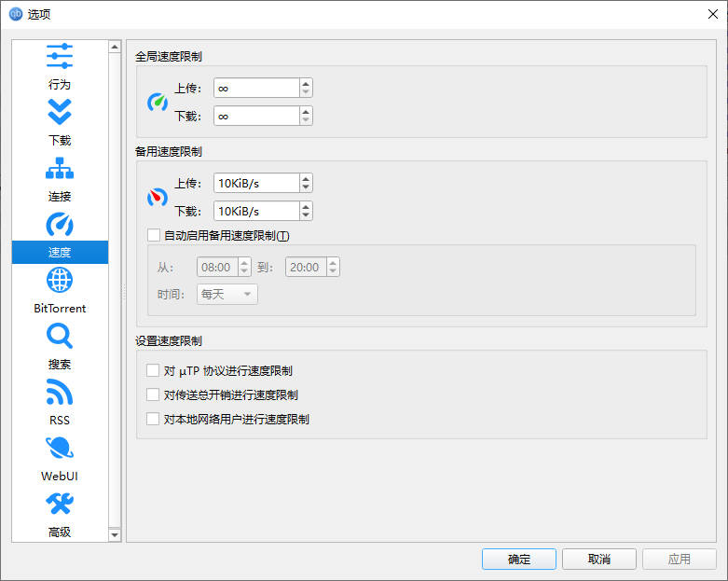728x581 pixels.
Task: Check 对本地网络用户进行速度限制 option
Action: (154, 419)
